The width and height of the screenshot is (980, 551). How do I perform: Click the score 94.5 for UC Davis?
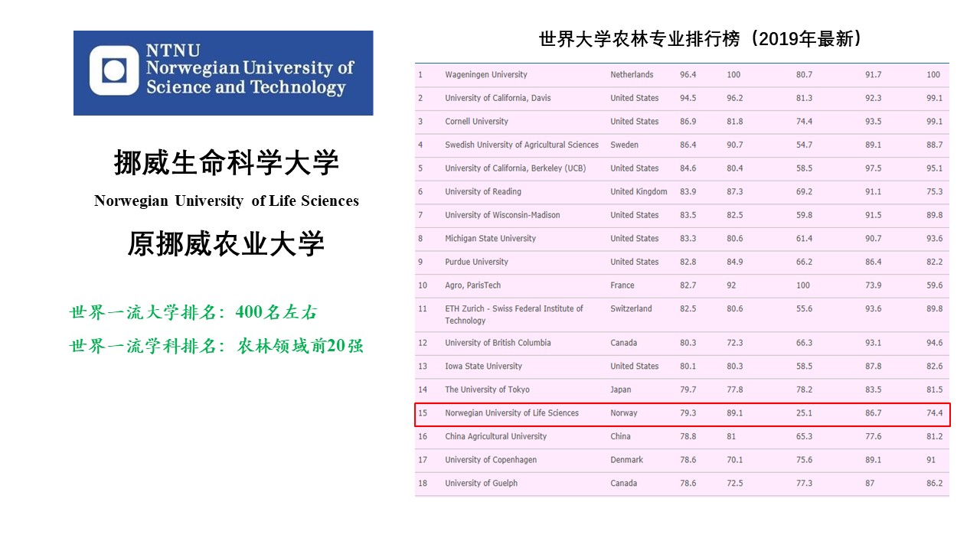688,98
